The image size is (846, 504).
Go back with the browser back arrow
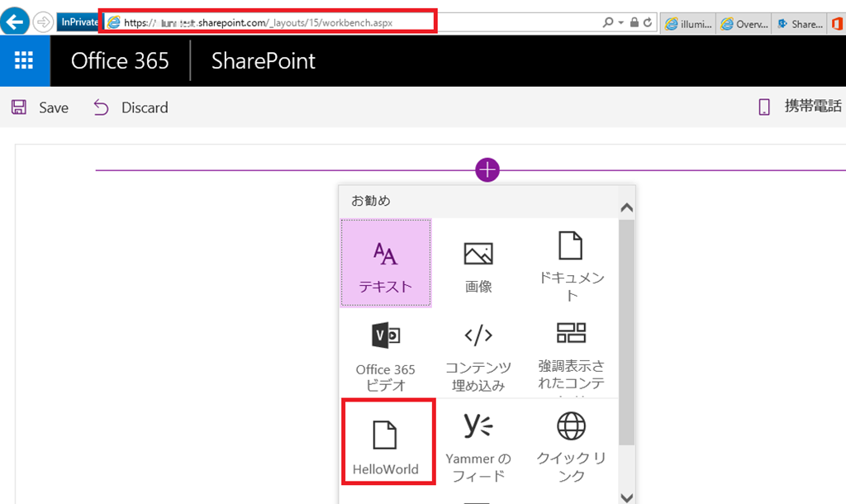14,22
